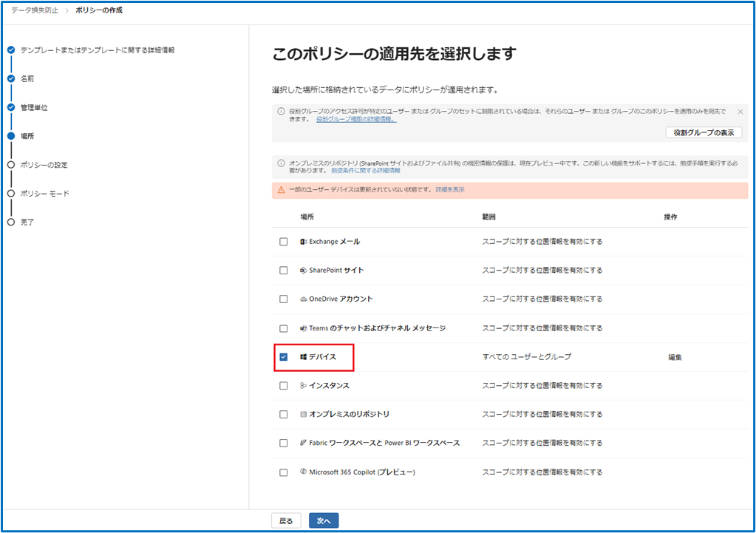Screen dimensions: 756x533
Task: Click the SharePoint サイト icon
Action: click(x=304, y=271)
